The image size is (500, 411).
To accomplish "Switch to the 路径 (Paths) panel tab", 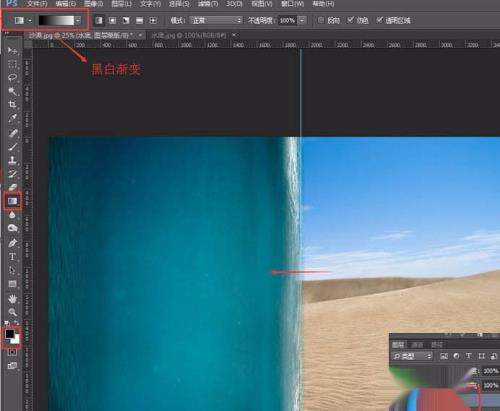I will click(437, 345).
